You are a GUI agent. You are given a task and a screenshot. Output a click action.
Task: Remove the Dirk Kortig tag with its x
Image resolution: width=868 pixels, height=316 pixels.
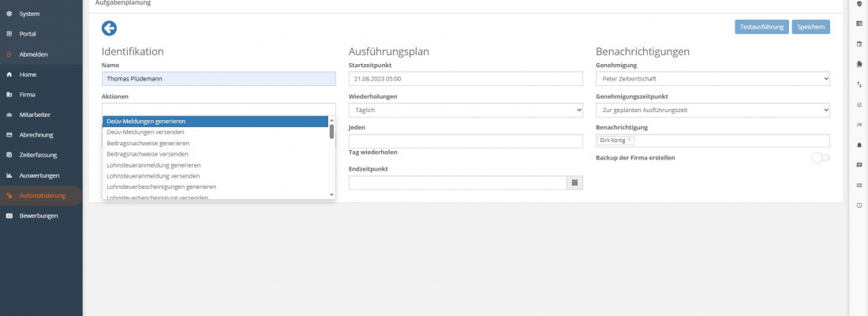click(x=630, y=140)
